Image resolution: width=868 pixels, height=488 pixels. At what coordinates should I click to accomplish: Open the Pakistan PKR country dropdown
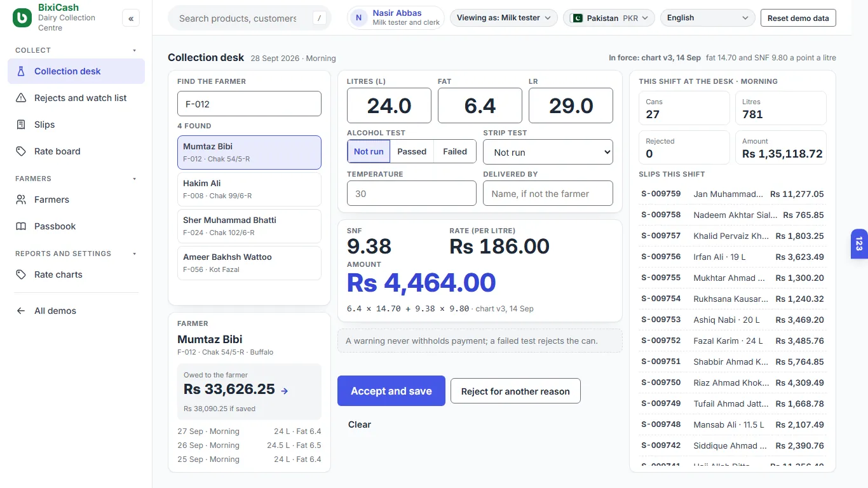[x=609, y=18]
